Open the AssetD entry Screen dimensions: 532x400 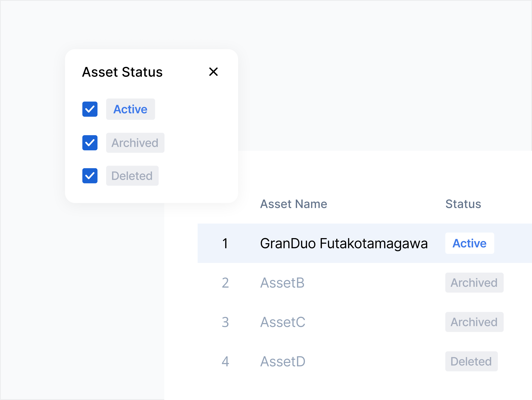pyautogui.click(x=283, y=361)
